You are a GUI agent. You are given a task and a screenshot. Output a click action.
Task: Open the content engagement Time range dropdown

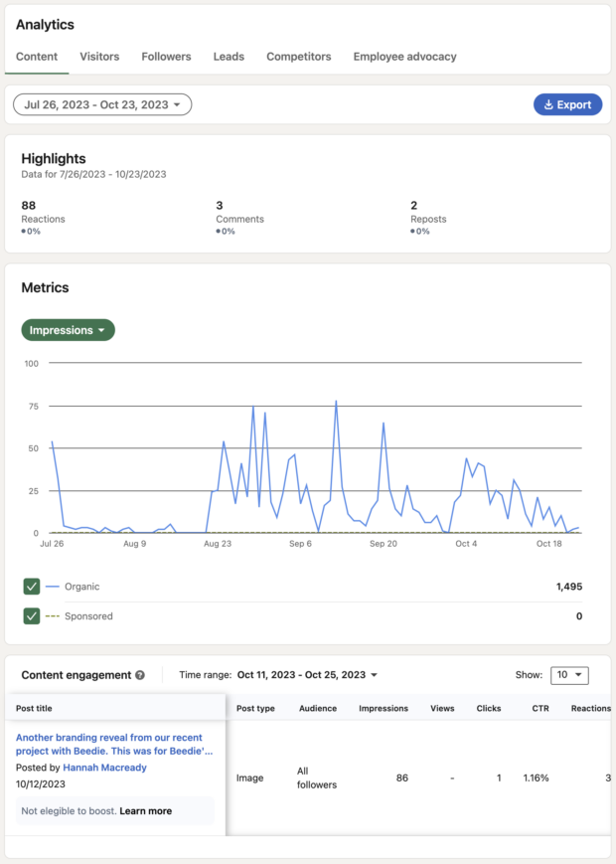coord(307,675)
